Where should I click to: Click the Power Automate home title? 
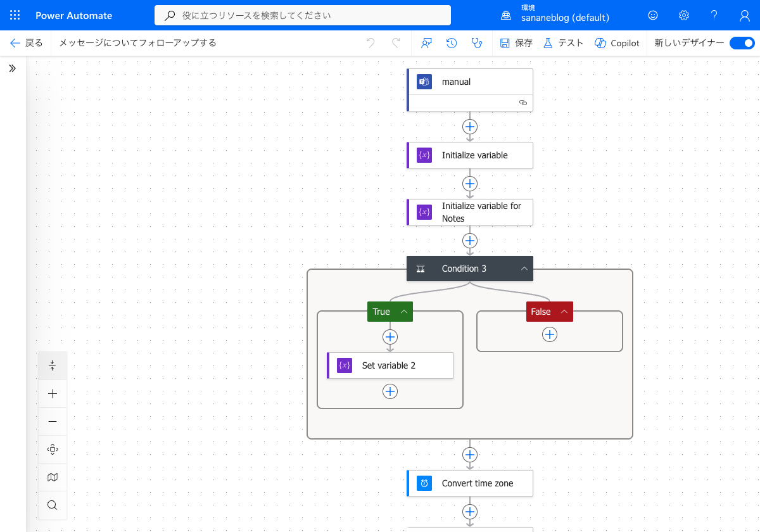click(74, 15)
